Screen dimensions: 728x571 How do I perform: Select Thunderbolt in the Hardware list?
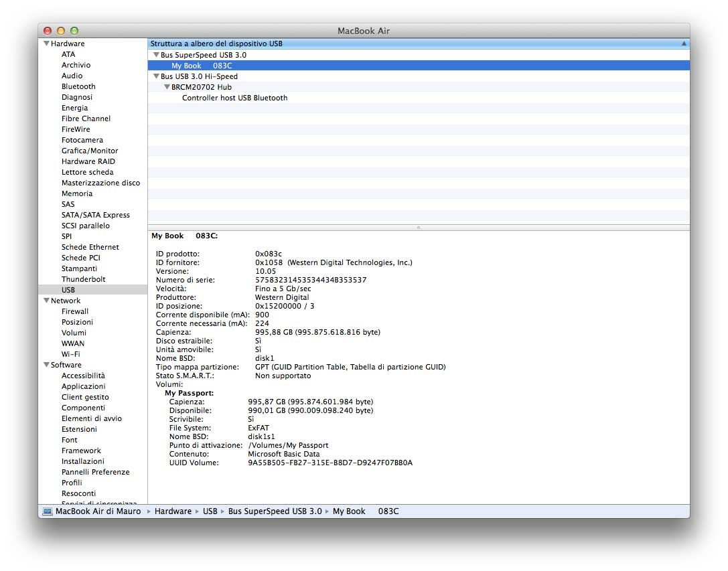point(83,279)
